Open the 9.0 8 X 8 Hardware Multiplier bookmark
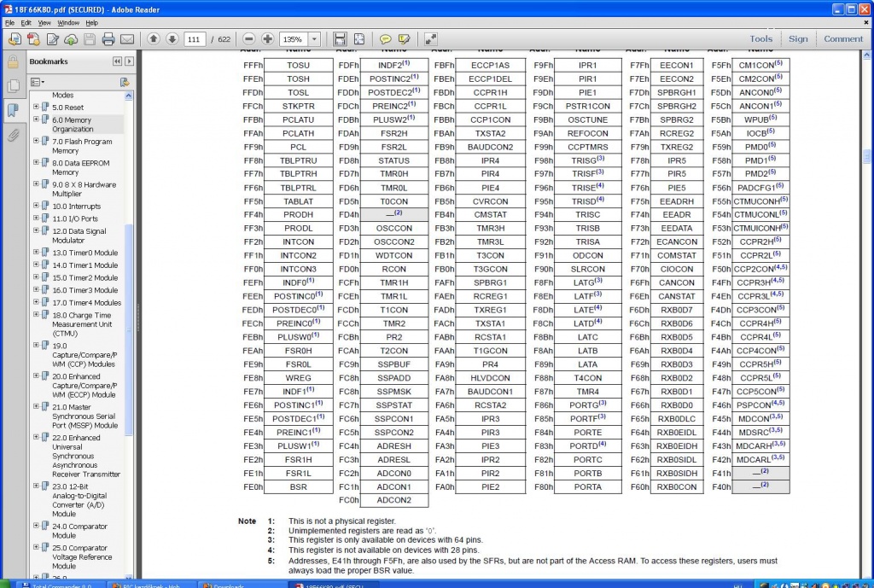Image resolution: width=874 pixels, height=588 pixels. tap(84, 189)
